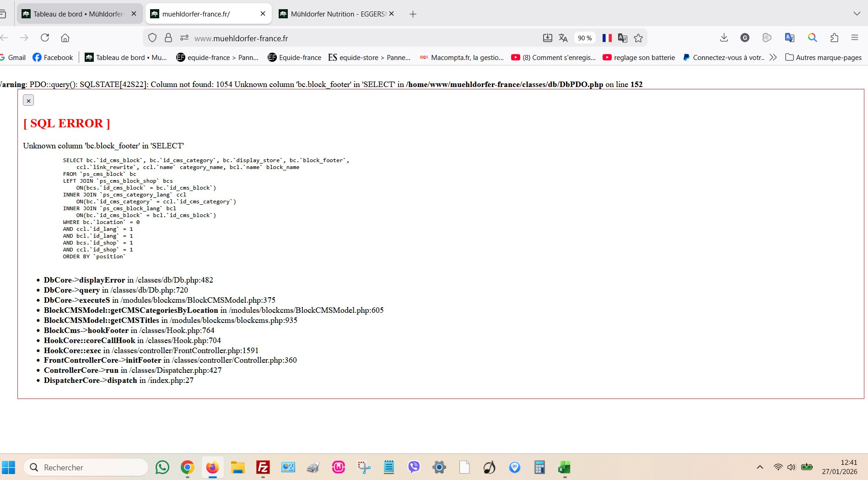Click the 90% zoom level indicator
This screenshot has width=868, height=480.
coord(584,38)
